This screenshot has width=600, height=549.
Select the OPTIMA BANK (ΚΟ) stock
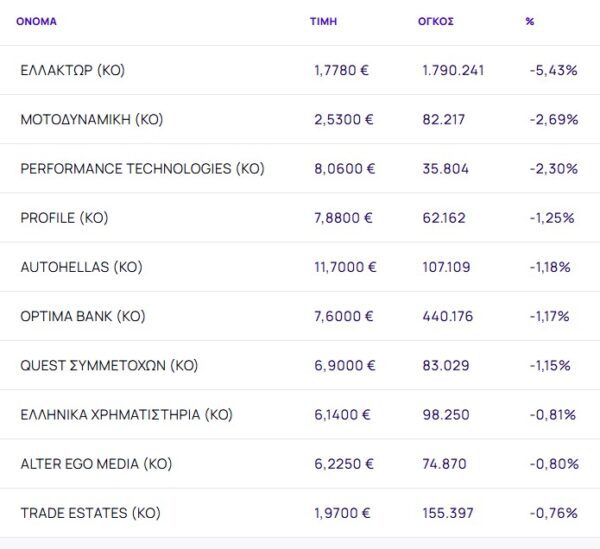click(x=83, y=316)
